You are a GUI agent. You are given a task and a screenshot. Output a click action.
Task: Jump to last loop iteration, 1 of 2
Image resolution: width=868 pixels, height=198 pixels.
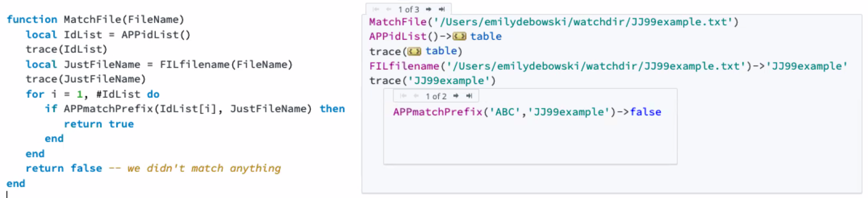469,96
